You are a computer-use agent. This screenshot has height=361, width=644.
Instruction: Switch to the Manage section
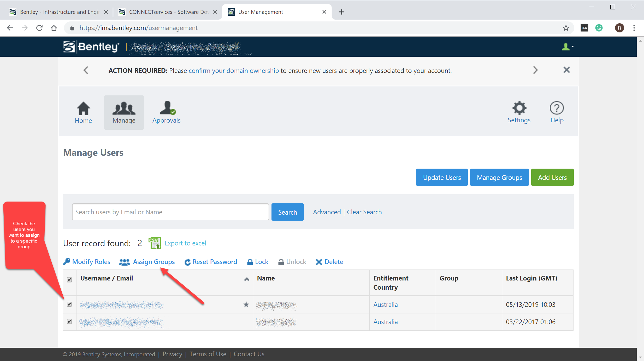click(x=124, y=112)
